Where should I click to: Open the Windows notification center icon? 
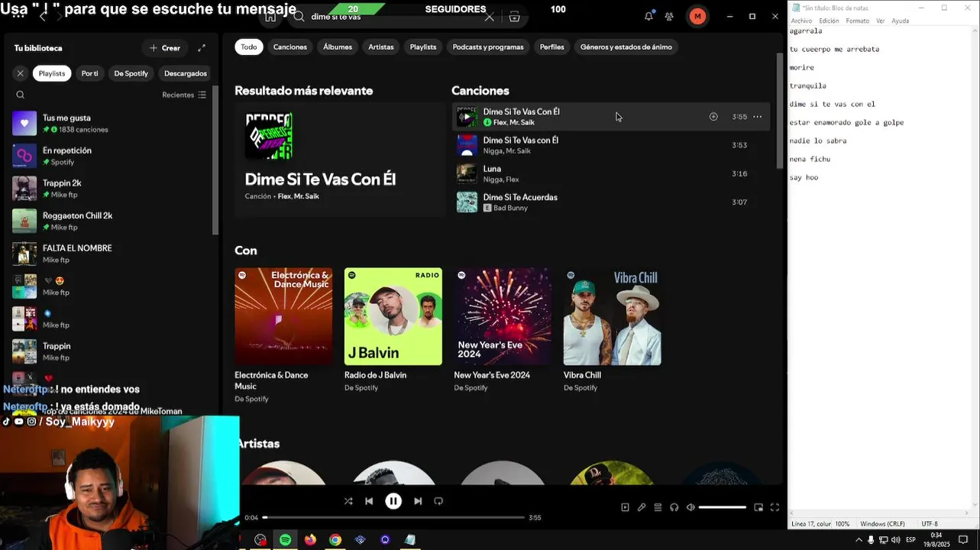click(x=963, y=540)
